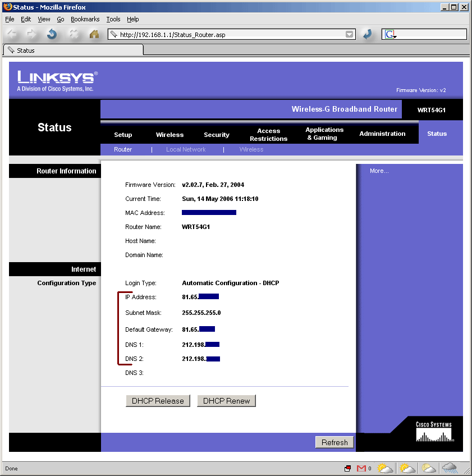
Task: Open the Gmail notifier icon in the status bar
Action: 361,468
